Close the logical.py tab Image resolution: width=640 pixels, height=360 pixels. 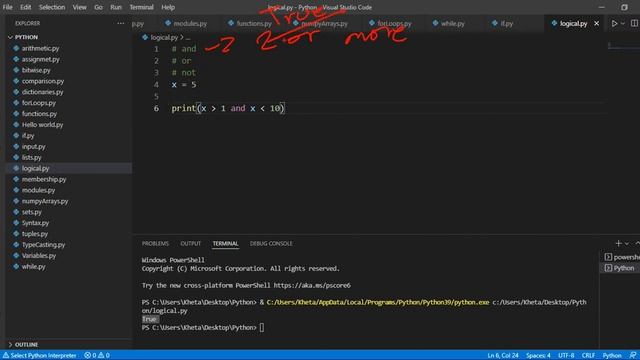tap(596, 24)
